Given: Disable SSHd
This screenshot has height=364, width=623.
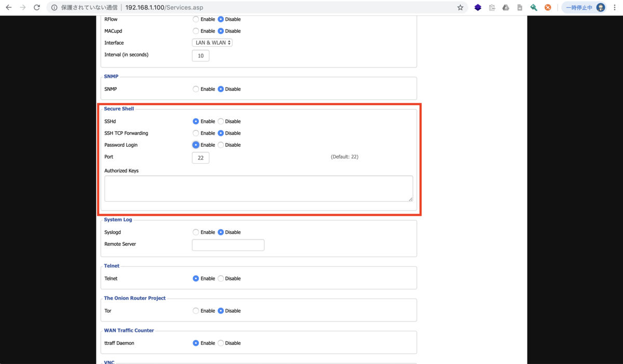Looking at the screenshot, I should pyautogui.click(x=221, y=121).
